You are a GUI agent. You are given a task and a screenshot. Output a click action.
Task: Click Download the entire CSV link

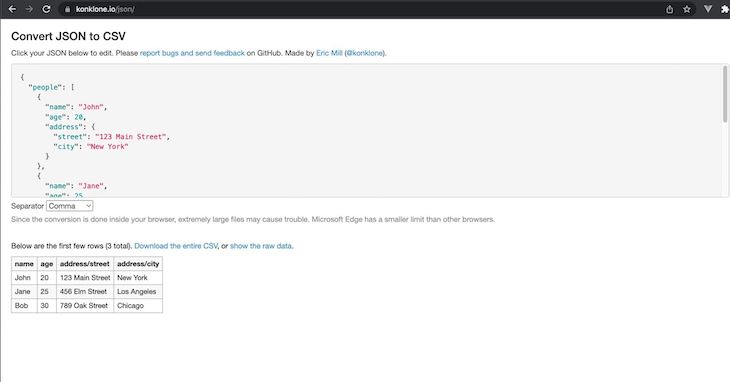[x=176, y=246]
